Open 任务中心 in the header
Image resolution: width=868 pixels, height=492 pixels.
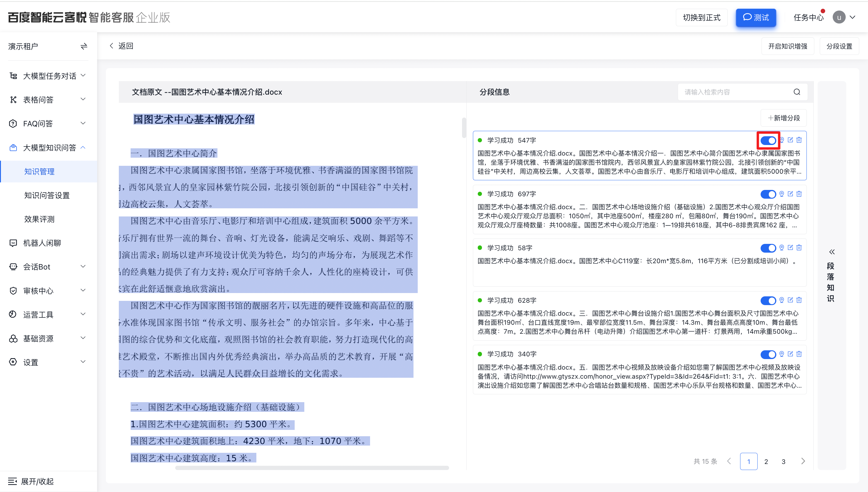pyautogui.click(x=809, y=17)
